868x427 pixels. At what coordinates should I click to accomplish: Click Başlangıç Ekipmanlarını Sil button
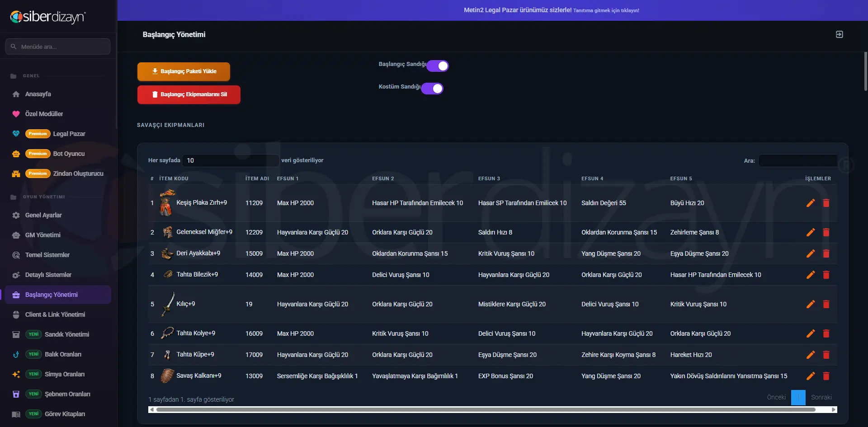189,94
